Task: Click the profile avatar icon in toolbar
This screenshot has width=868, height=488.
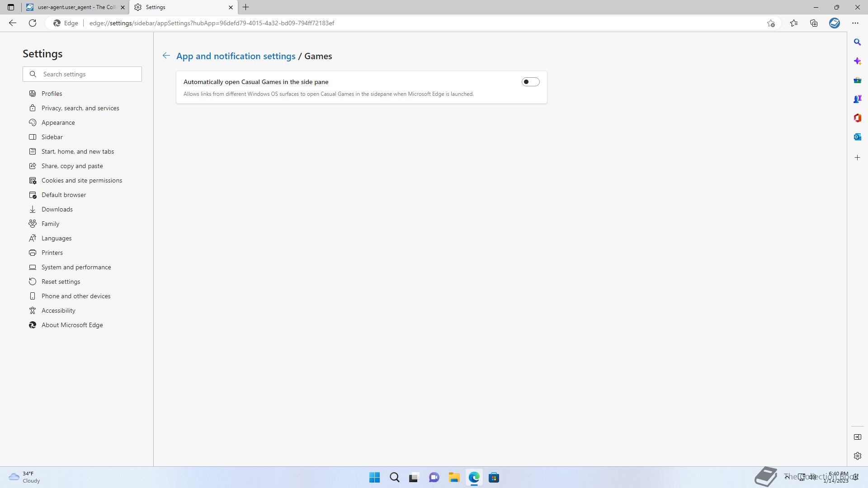Action: tap(835, 23)
